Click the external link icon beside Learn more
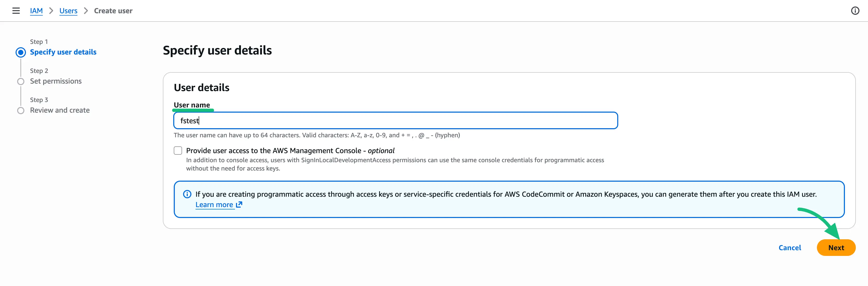868x286 pixels. 239,205
